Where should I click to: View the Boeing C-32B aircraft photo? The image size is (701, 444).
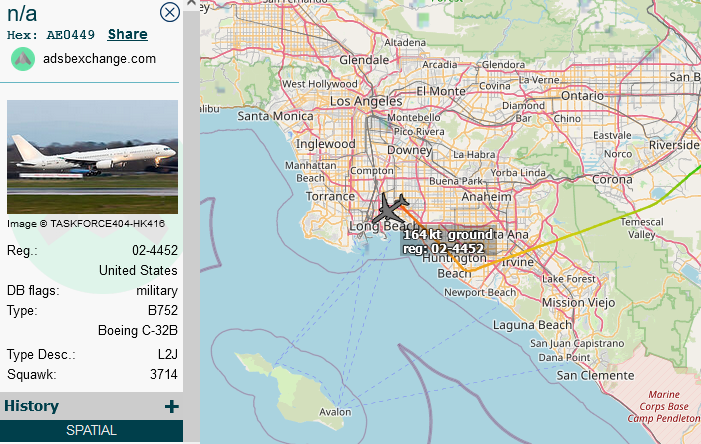92,157
